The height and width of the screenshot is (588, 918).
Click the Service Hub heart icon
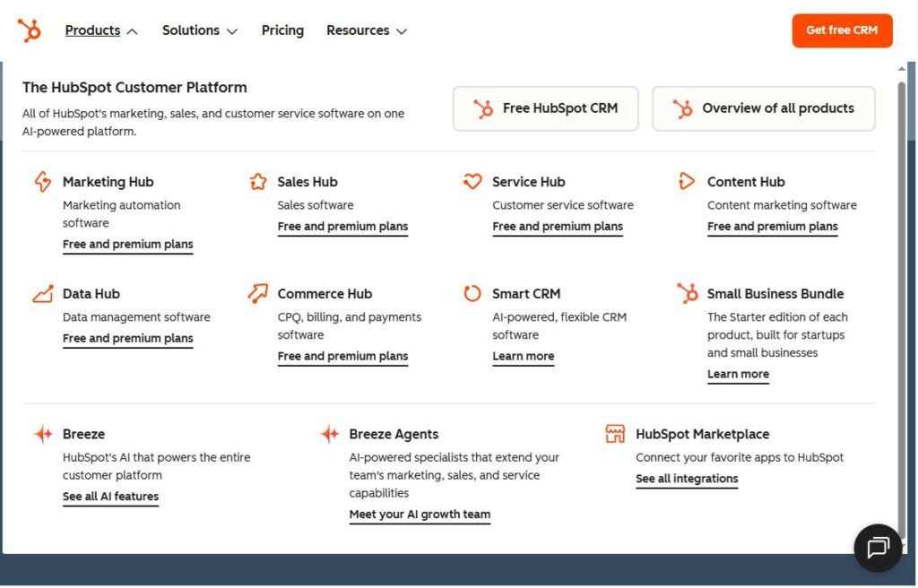pyautogui.click(x=472, y=180)
